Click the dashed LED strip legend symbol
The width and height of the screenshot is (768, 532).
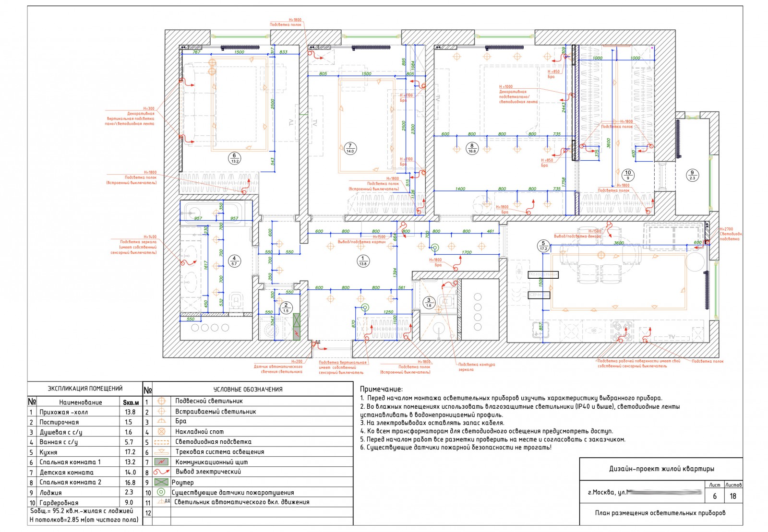coord(162,441)
